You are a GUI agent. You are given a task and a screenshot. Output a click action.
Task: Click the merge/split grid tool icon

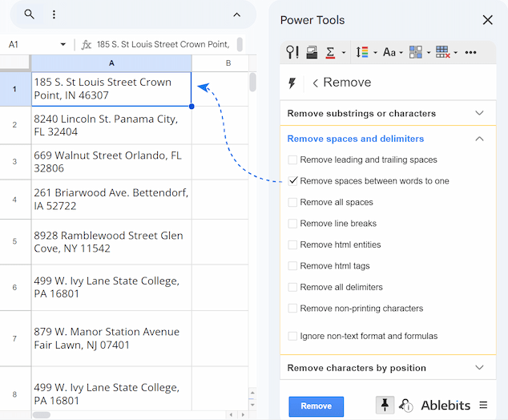[416, 52]
